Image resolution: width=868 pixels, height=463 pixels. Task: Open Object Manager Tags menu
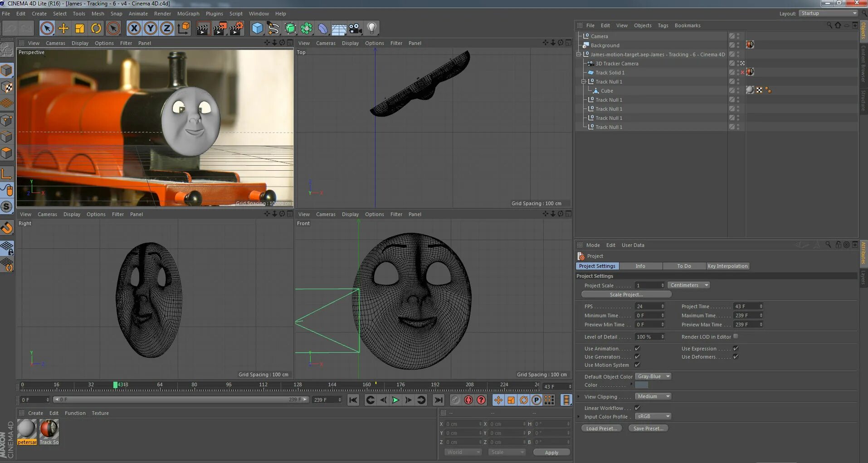point(663,25)
